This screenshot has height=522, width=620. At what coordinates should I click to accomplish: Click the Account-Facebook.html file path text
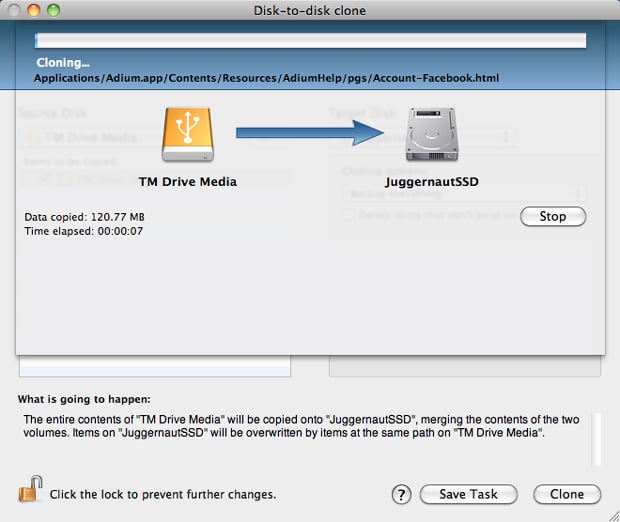point(266,78)
